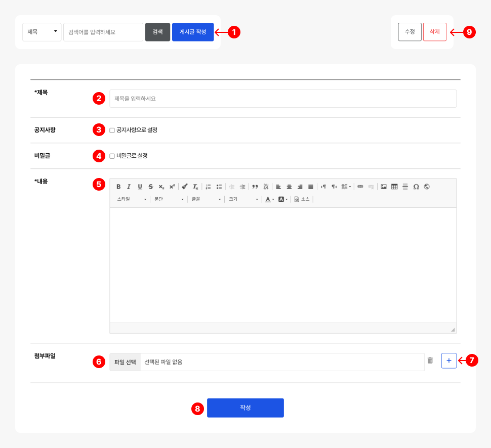Check the 공지사항으로 설정 checkbox
The width and height of the screenshot is (491, 448).
coord(112,130)
